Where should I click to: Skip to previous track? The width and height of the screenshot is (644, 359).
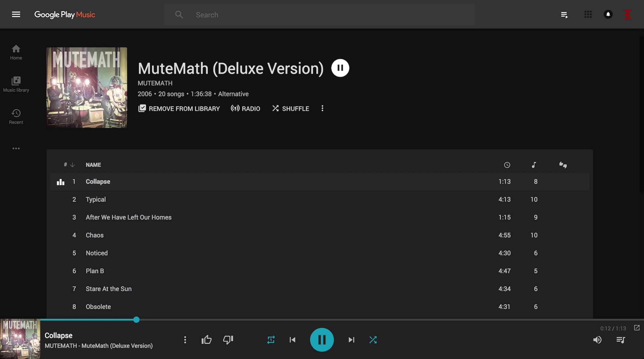point(293,340)
